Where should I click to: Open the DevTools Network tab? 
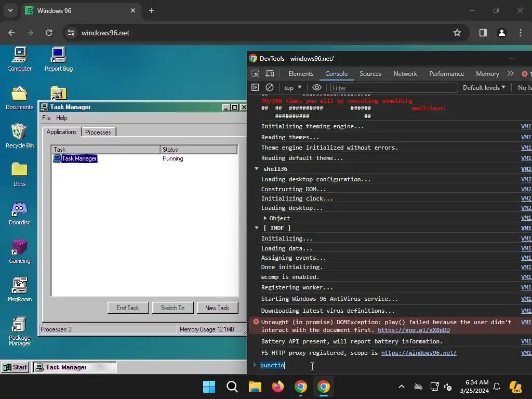[405, 74]
